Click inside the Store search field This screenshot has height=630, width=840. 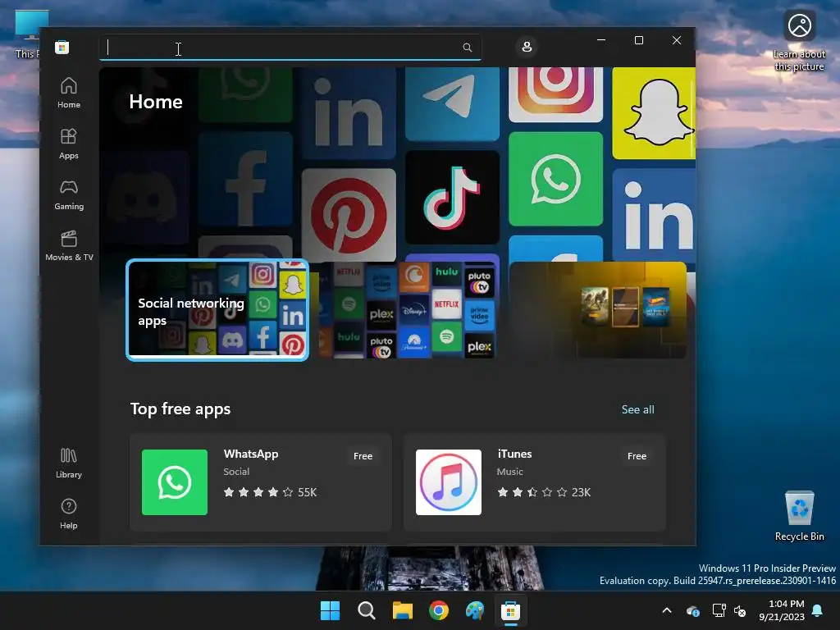(x=290, y=48)
